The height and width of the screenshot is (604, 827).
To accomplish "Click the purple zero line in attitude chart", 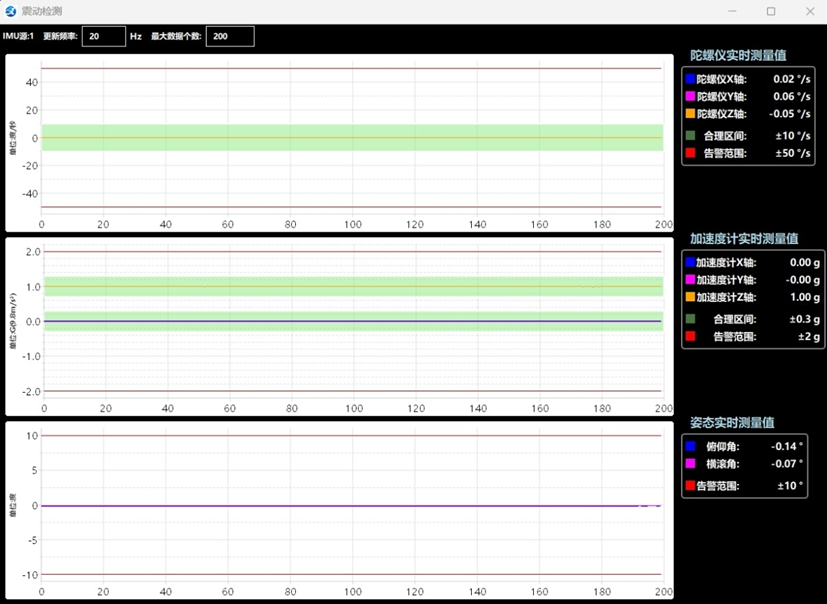I will point(351,506).
